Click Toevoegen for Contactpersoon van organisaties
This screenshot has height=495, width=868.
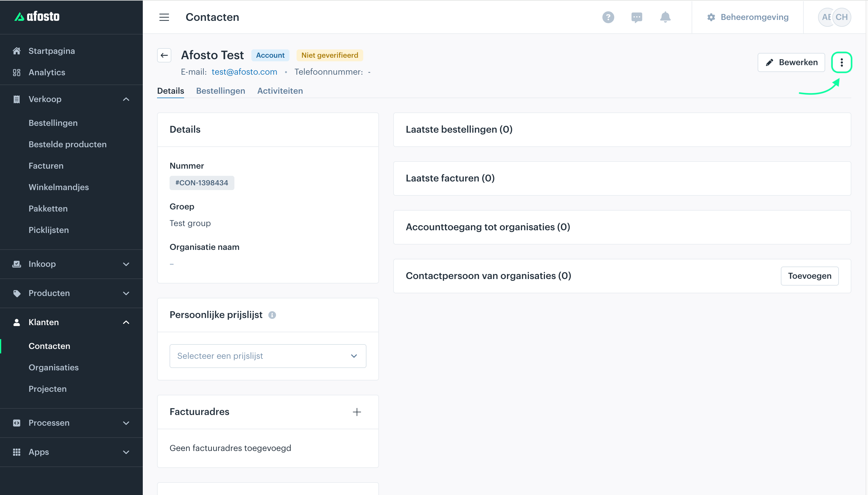(809, 276)
